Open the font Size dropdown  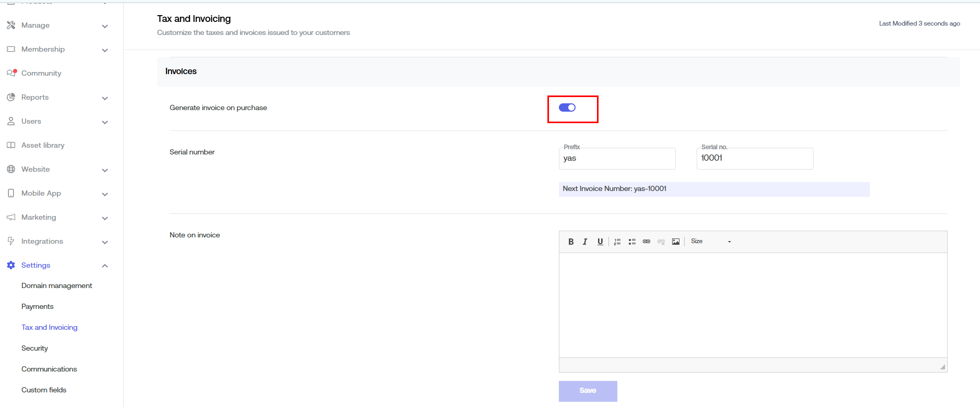tap(711, 242)
